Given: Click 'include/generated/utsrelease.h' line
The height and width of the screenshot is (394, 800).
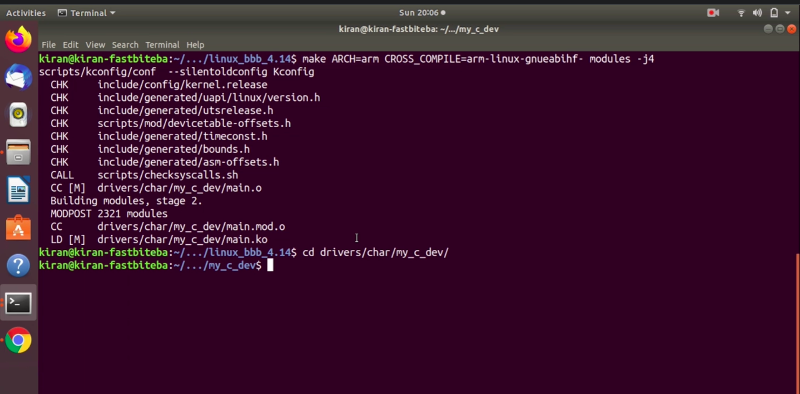Looking at the screenshot, I should [185, 110].
